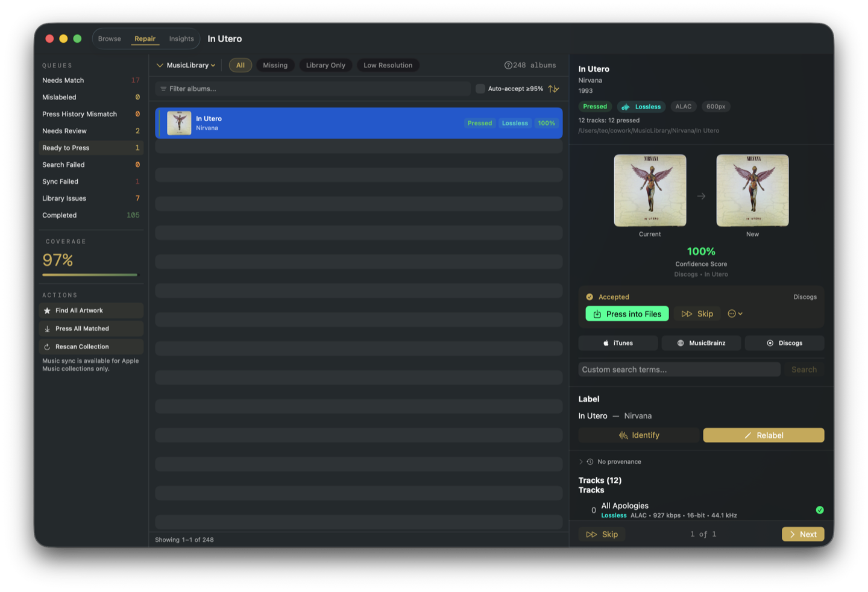The image size is (868, 592).
Task: Click Identify waveform button
Action: [639, 435]
